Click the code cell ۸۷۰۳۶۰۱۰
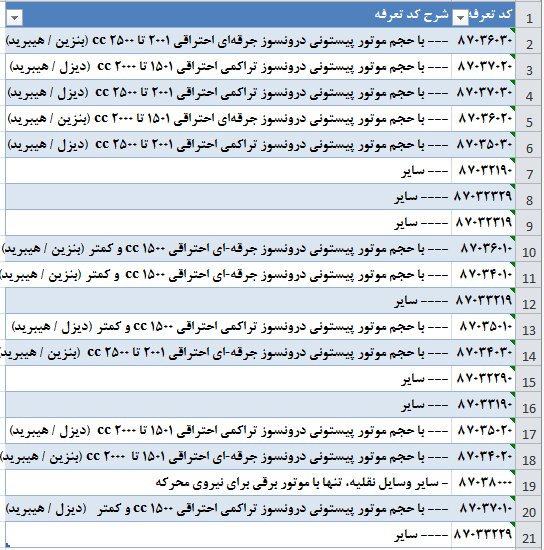 [483, 248]
